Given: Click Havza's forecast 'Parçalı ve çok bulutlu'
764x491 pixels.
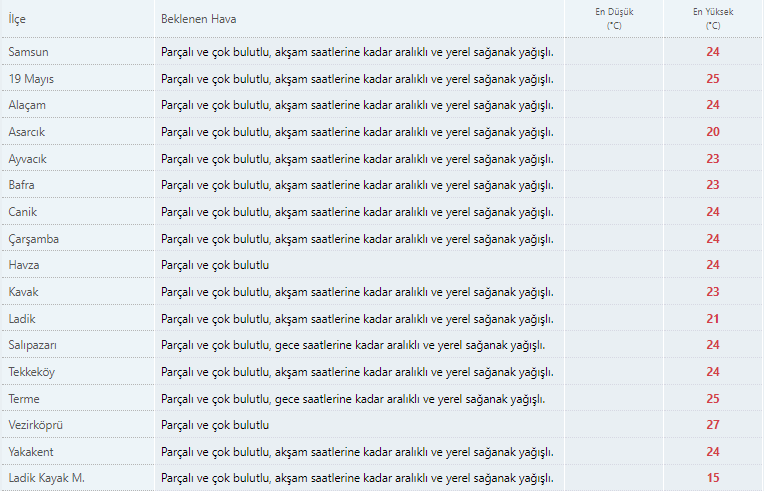Looking at the screenshot, I should pyautogui.click(x=215, y=265).
